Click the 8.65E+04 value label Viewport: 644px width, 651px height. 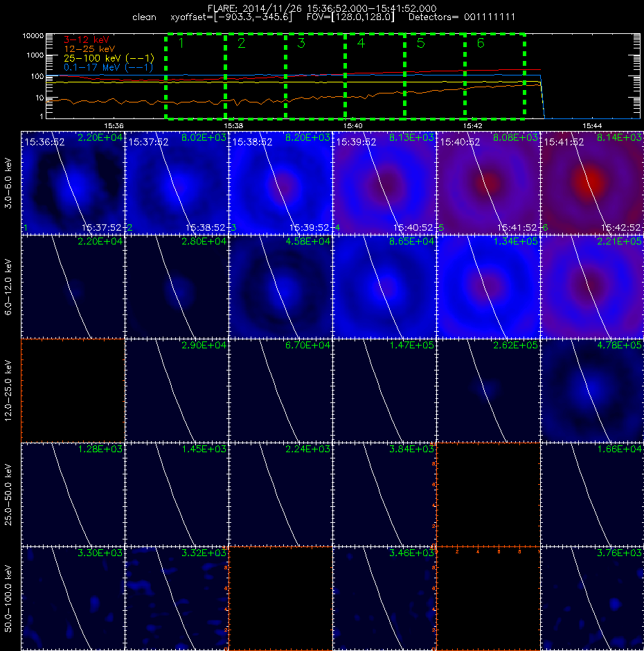(411, 241)
